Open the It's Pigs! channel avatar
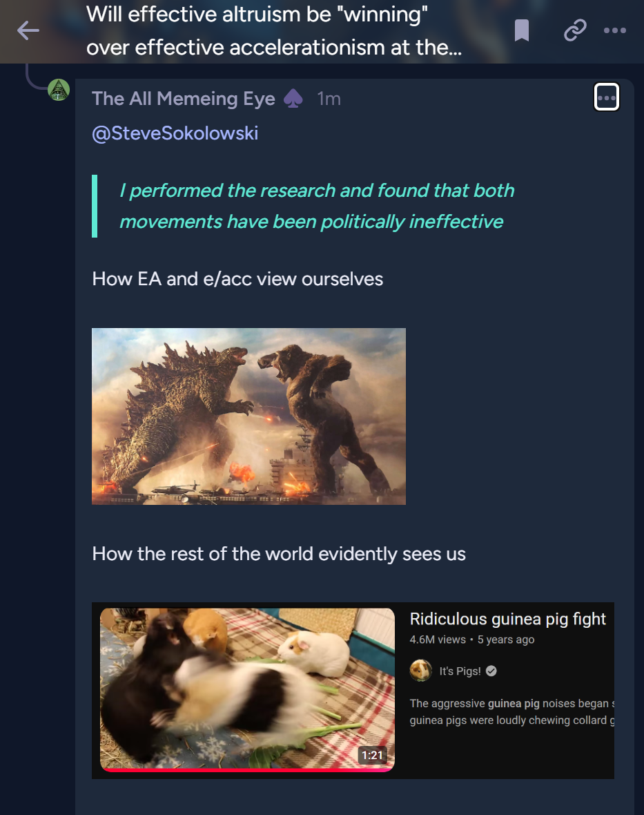This screenshot has width=644, height=815. pyautogui.click(x=420, y=671)
